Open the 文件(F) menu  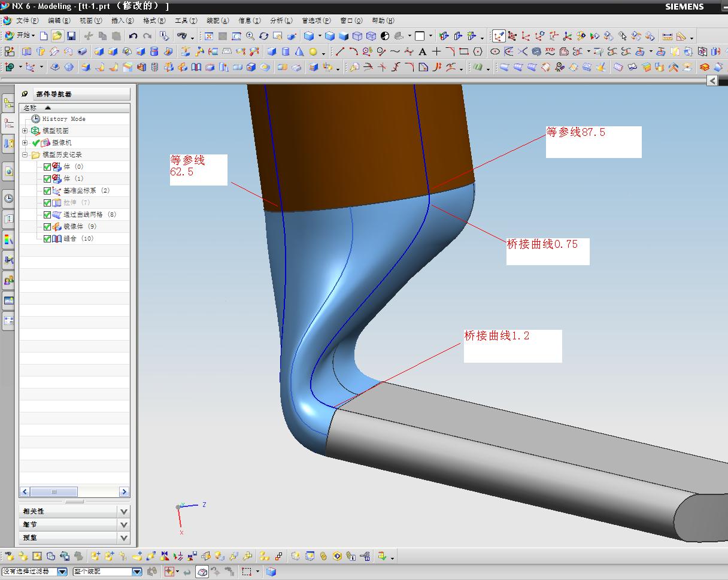tap(27, 20)
